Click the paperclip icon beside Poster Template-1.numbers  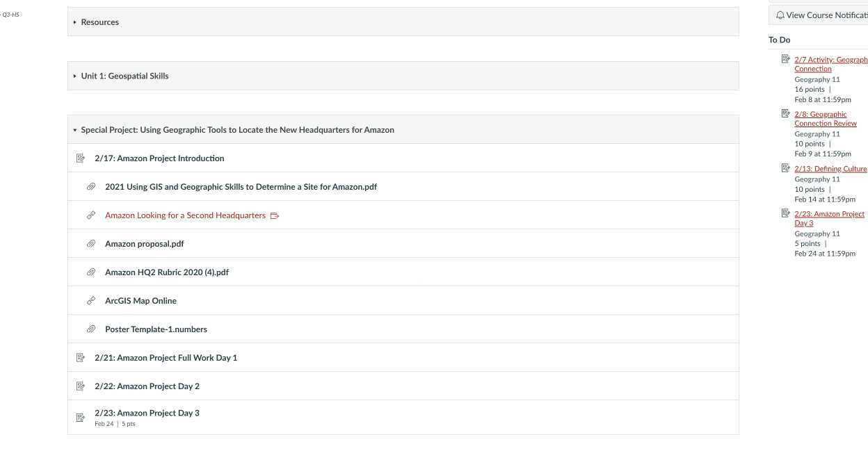click(x=91, y=329)
